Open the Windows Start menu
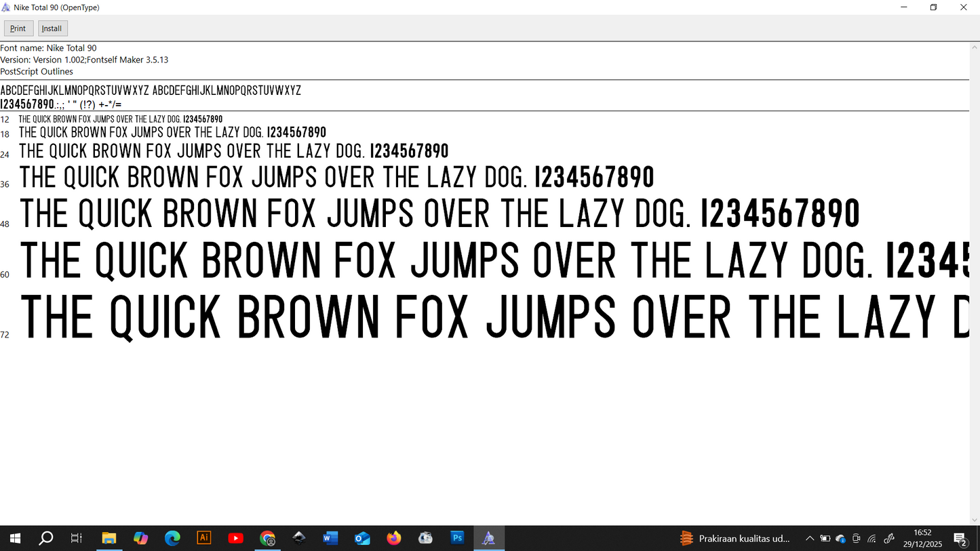980x551 pixels. coord(15,539)
